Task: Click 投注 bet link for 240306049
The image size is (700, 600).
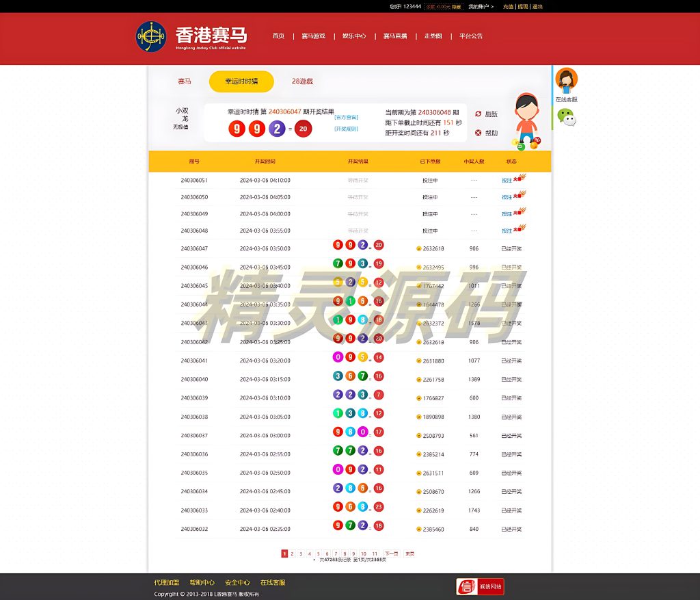Action: coord(507,214)
